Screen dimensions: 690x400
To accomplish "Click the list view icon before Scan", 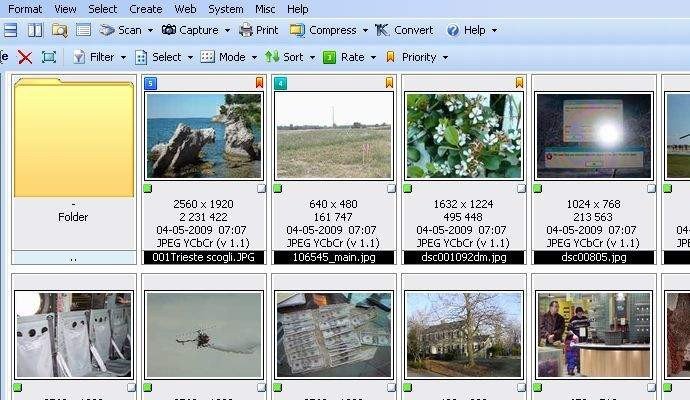I will click(x=83, y=30).
